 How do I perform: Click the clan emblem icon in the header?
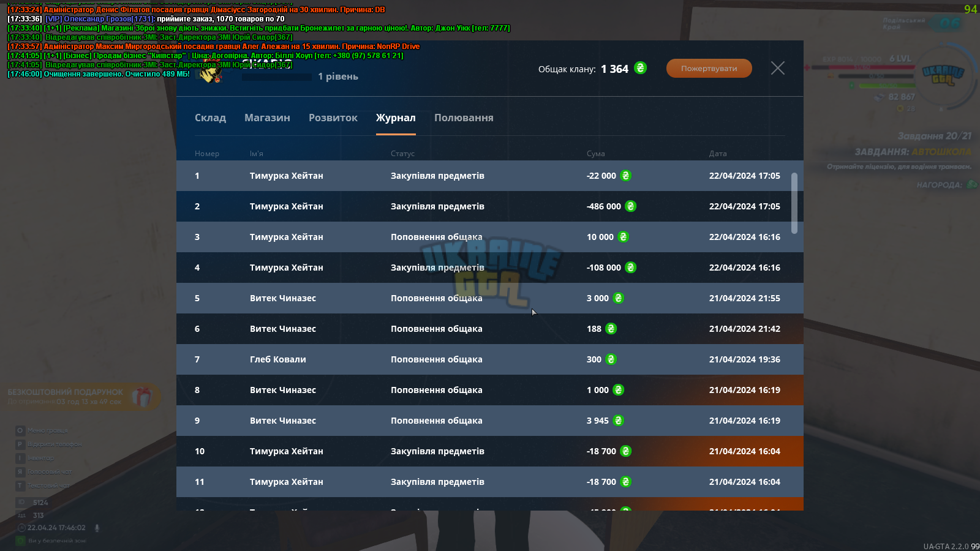pos(210,73)
